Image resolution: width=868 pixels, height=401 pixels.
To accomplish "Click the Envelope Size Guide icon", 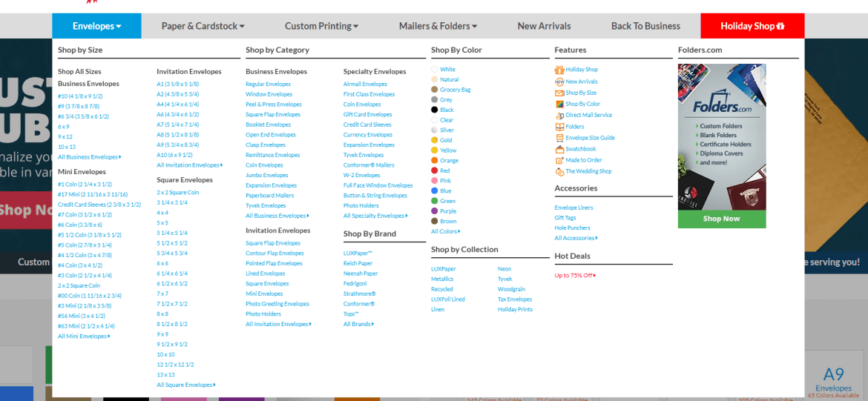I will [559, 138].
